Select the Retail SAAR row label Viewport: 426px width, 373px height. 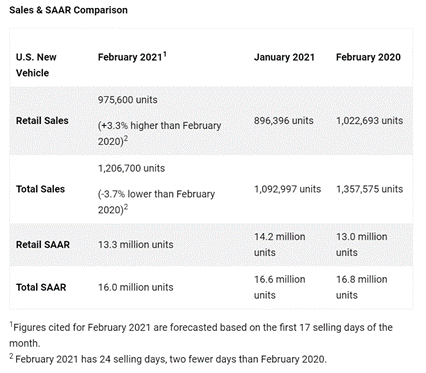[43, 245]
